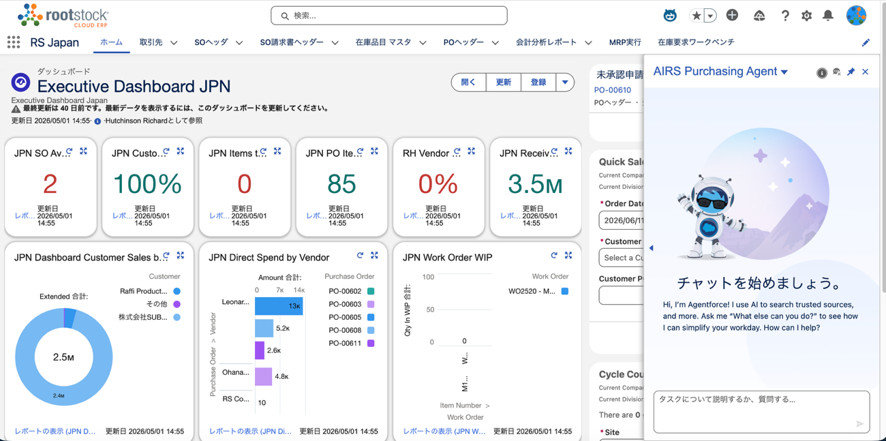This screenshot has height=441, width=886.
Task: Refresh the JPN Work Order WIP chart
Action: click(x=554, y=256)
